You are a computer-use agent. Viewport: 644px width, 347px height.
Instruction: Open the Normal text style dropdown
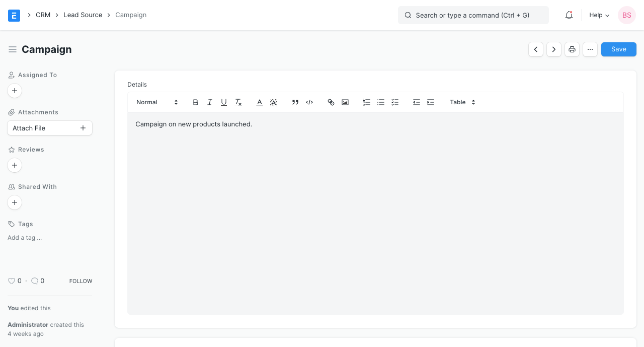[x=157, y=102]
